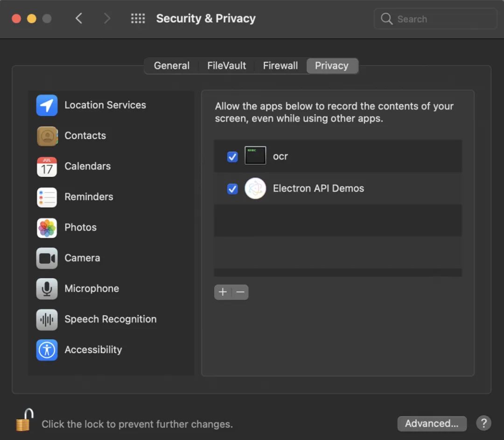504x440 pixels.
Task: Show all preferences grid button
Action: tap(138, 19)
